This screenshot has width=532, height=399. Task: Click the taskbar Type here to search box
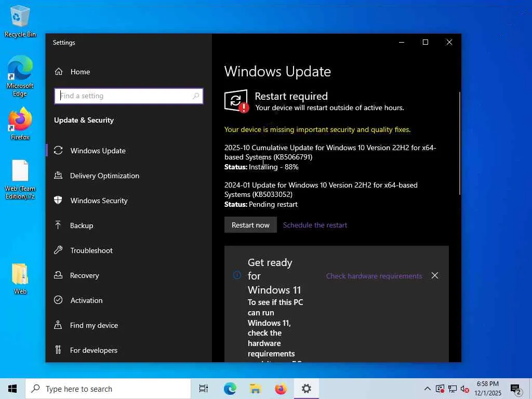(108, 389)
